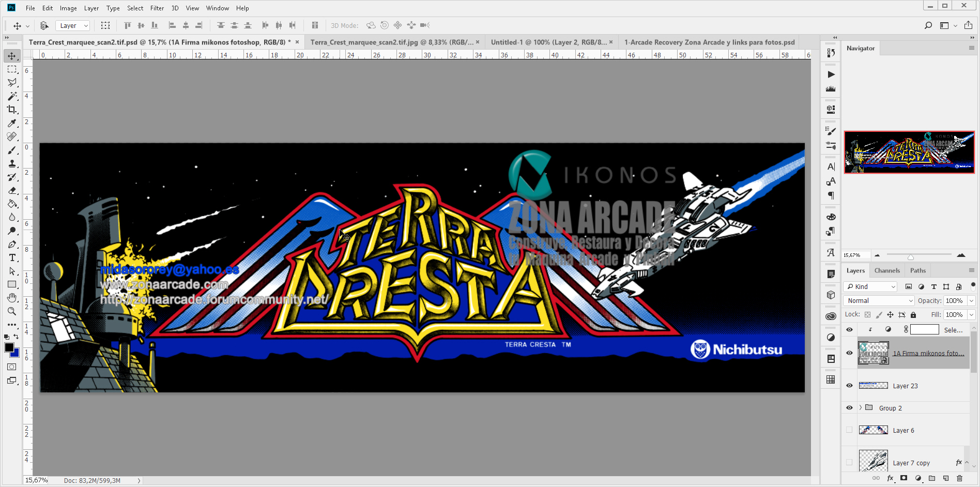Click the Opacity value field

click(955, 301)
